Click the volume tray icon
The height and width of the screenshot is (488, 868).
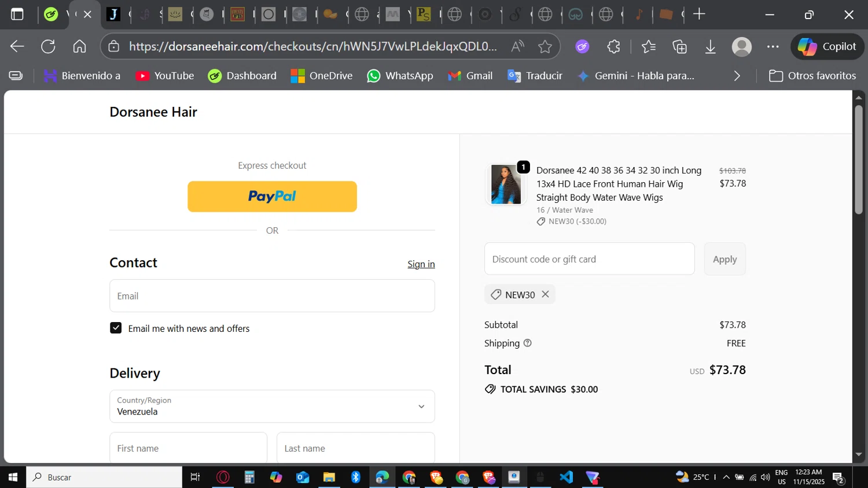coord(766,477)
